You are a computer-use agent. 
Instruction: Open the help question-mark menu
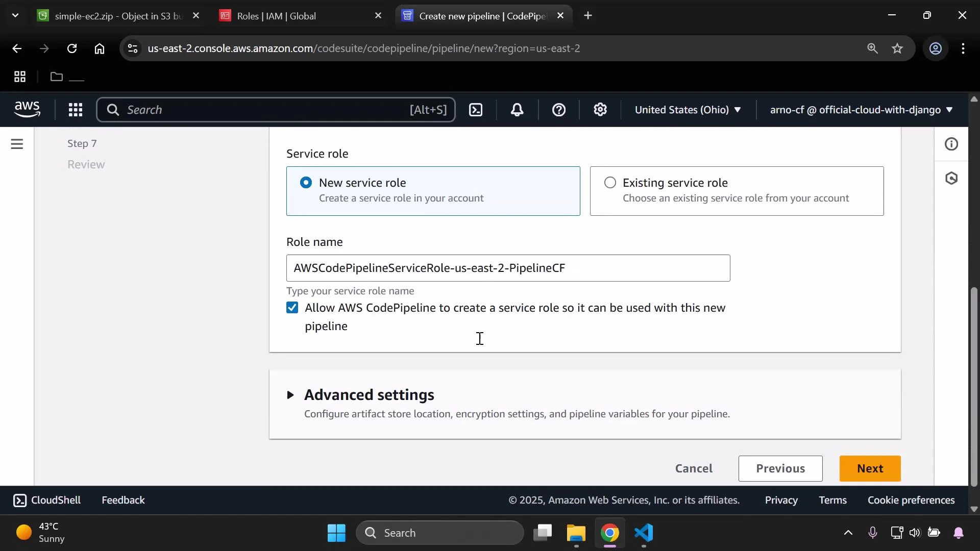point(559,110)
